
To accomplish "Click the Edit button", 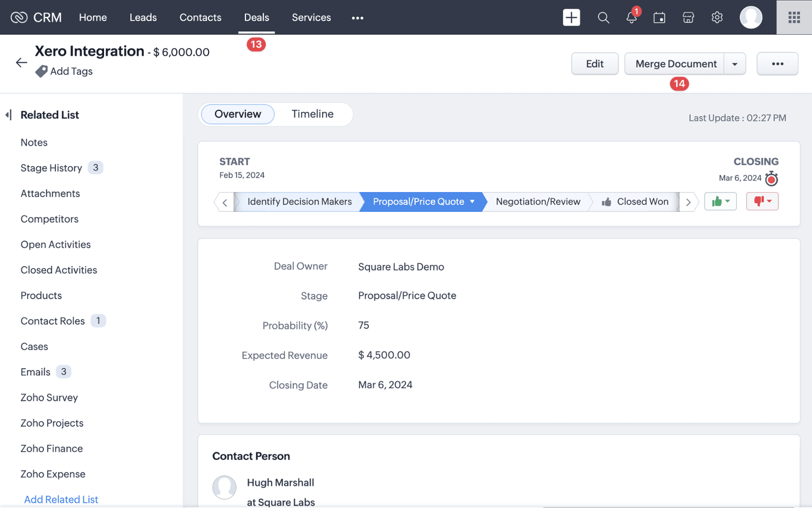I will (x=595, y=64).
